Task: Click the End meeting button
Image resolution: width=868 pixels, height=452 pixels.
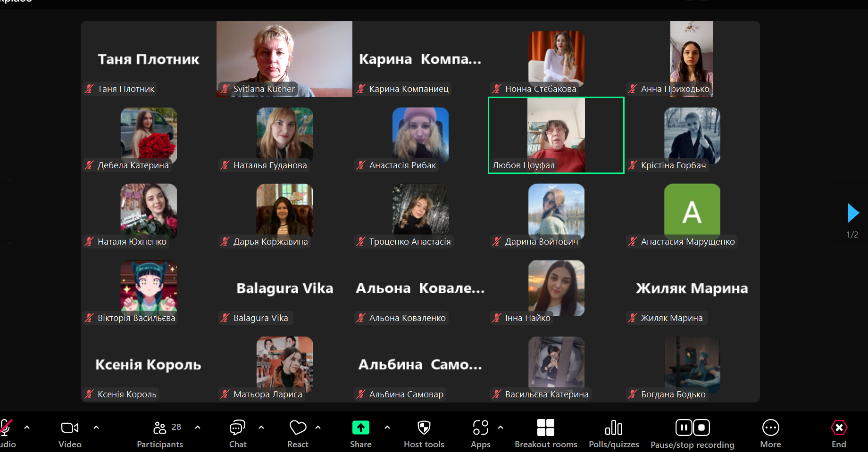Action: [839, 433]
